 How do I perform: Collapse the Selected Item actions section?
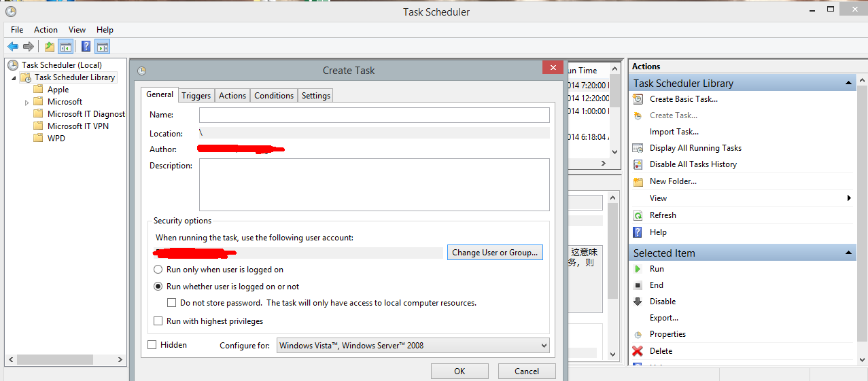pyautogui.click(x=848, y=253)
